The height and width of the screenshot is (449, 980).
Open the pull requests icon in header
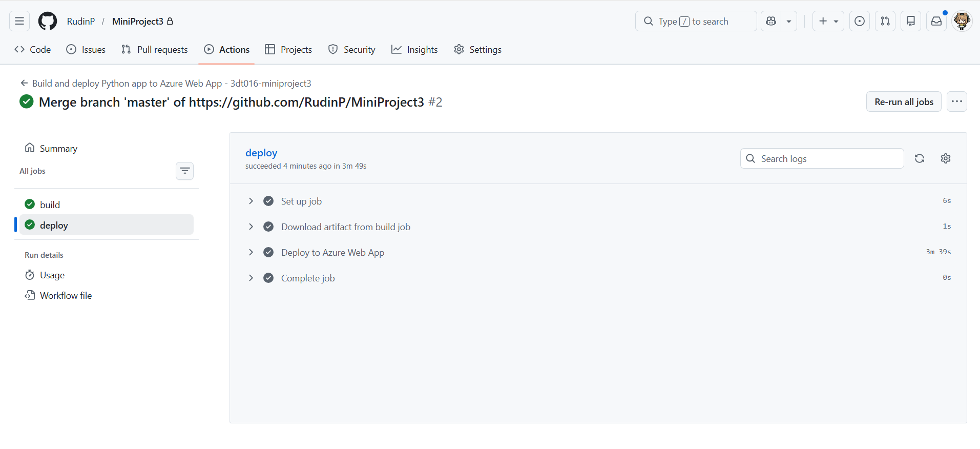(885, 21)
